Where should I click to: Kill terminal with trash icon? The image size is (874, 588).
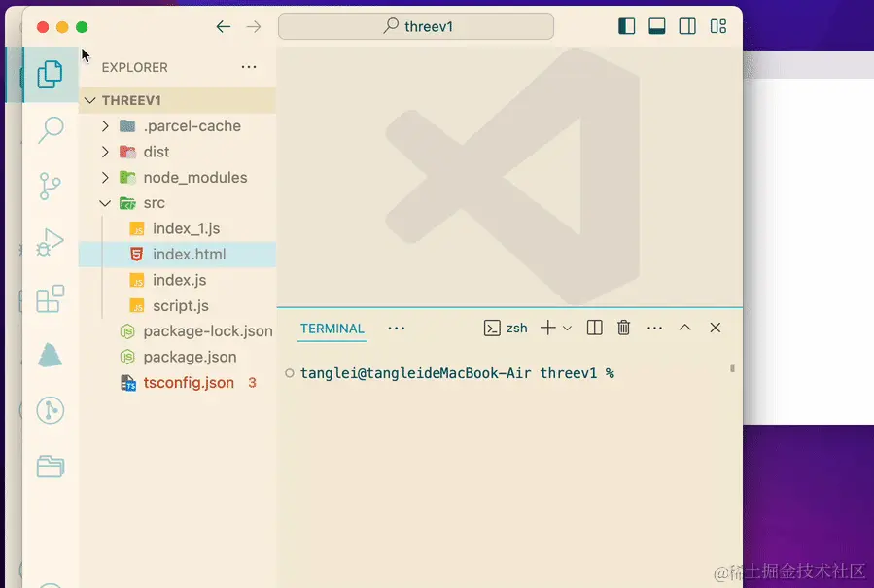pyautogui.click(x=624, y=328)
